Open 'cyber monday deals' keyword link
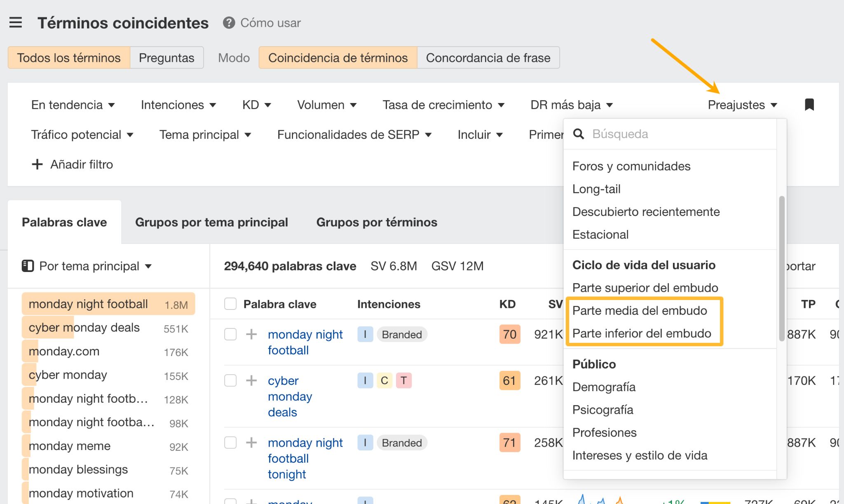 click(290, 396)
